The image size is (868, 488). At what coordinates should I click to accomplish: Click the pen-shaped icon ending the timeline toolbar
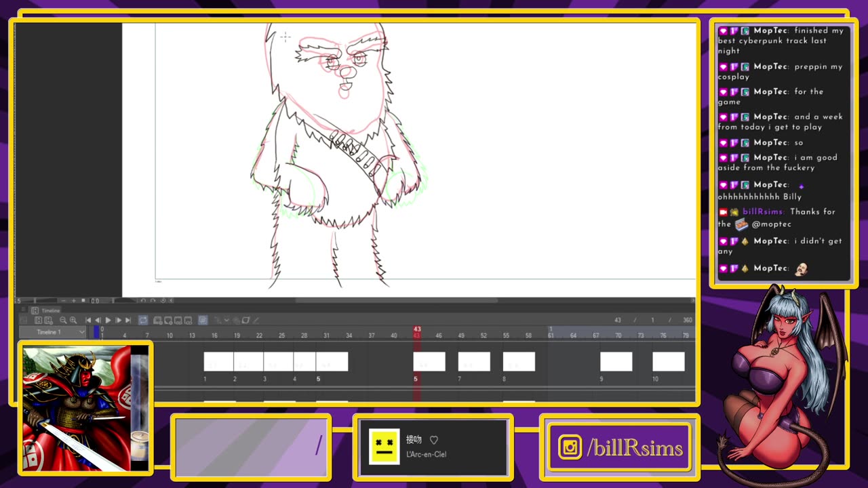[256, 320]
